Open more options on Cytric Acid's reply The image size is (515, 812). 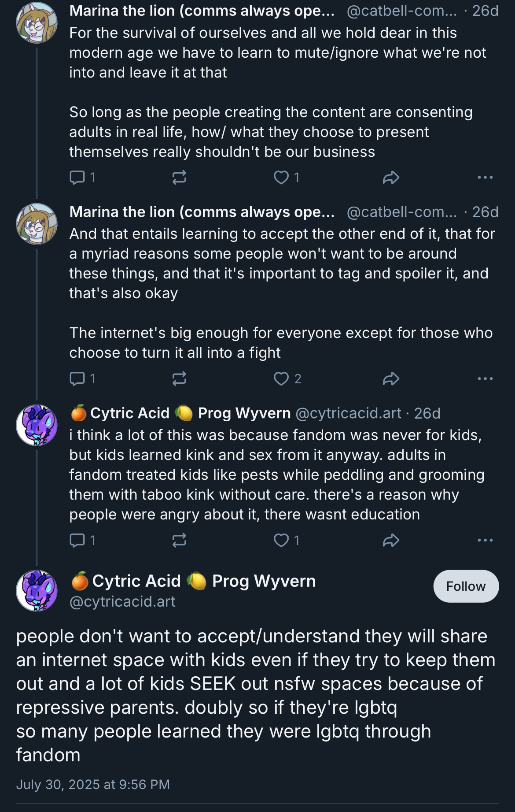[485, 540]
